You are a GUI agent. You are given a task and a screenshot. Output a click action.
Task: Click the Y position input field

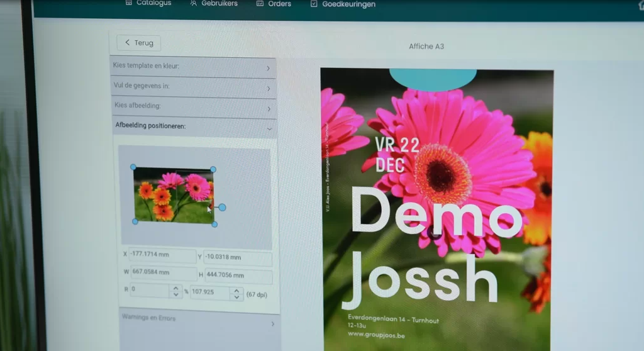coord(237,258)
